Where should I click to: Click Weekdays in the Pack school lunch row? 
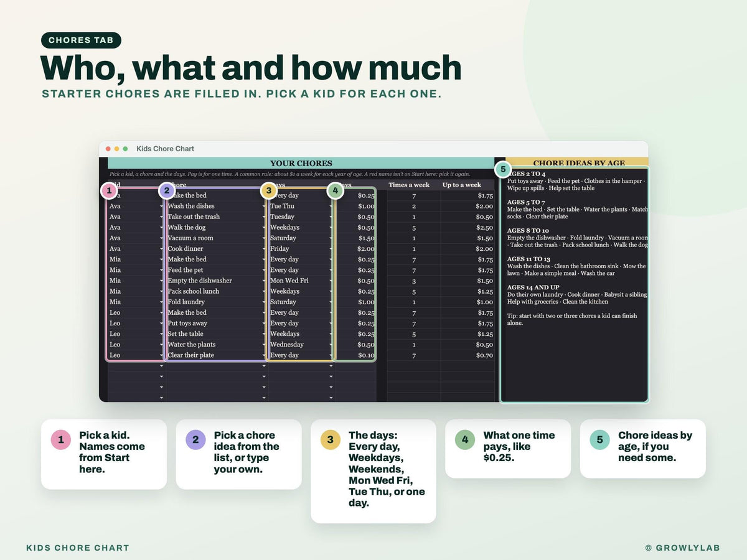click(x=284, y=291)
